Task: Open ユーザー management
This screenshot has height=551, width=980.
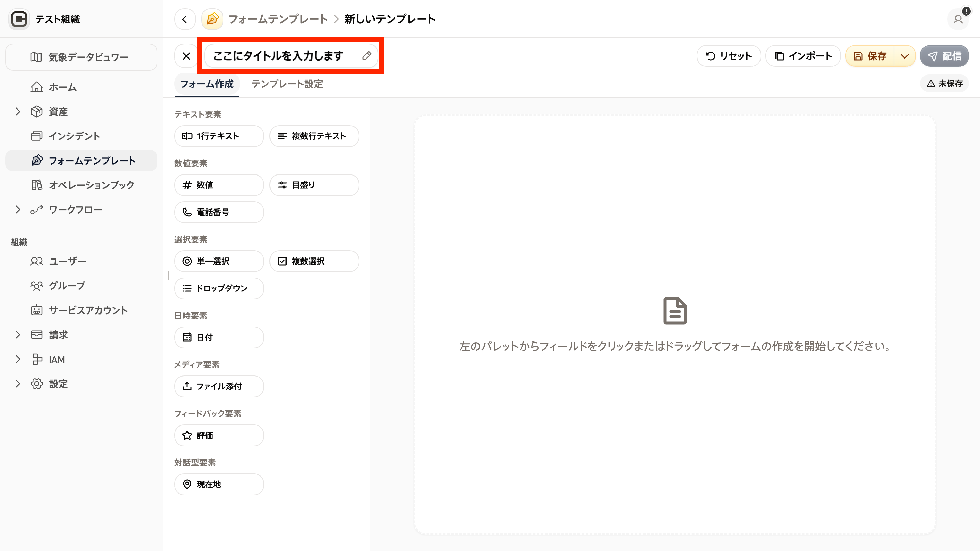Action: point(81,261)
